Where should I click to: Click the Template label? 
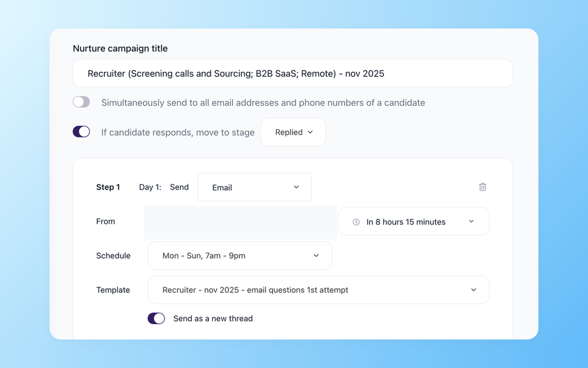[113, 290]
